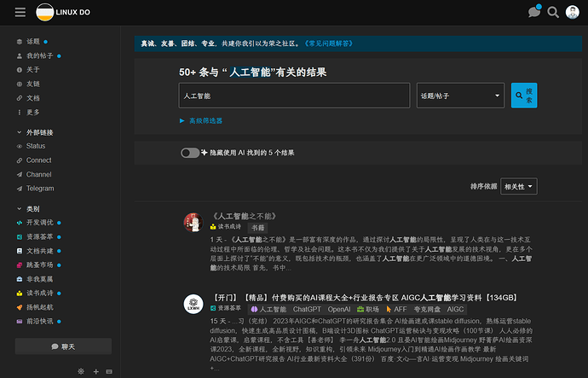Open the Telegram external link
Screen dimensions: 588x378
(x=40, y=189)
